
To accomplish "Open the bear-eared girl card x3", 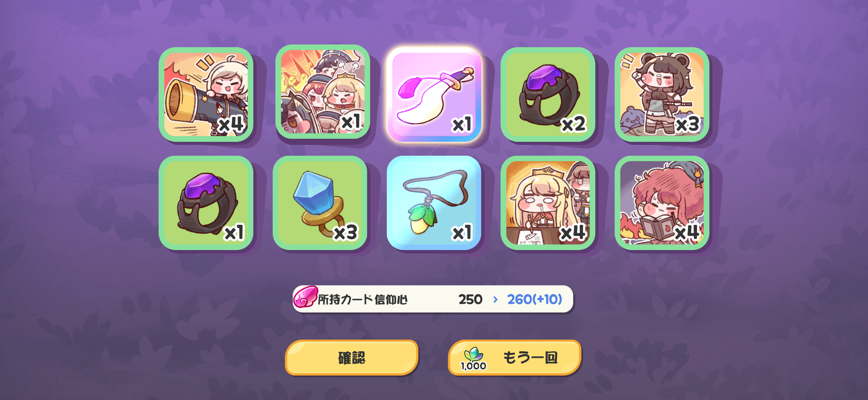I will click(x=662, y=94).
